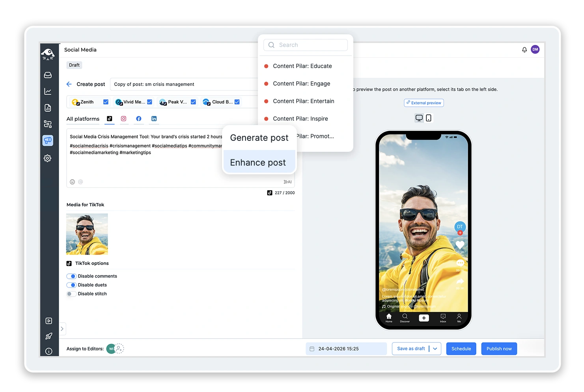
Task: Open the reports document icon in sidebar
Action: (x=48, y=108)
